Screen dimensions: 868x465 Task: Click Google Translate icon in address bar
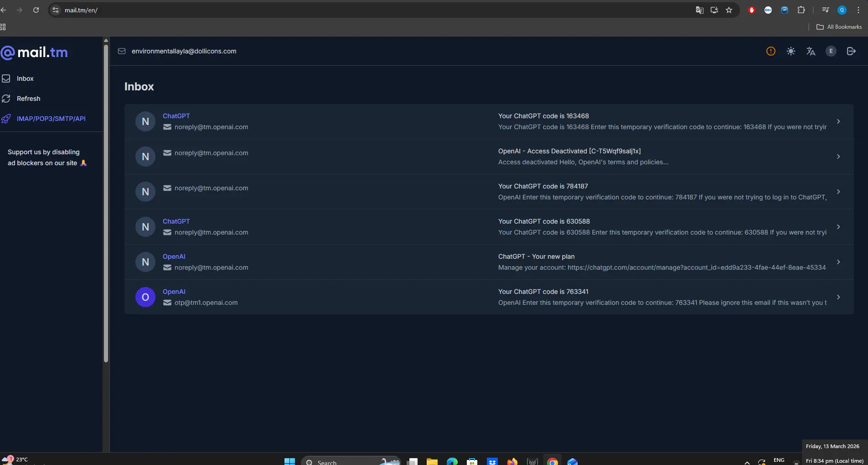pos(699,10)
